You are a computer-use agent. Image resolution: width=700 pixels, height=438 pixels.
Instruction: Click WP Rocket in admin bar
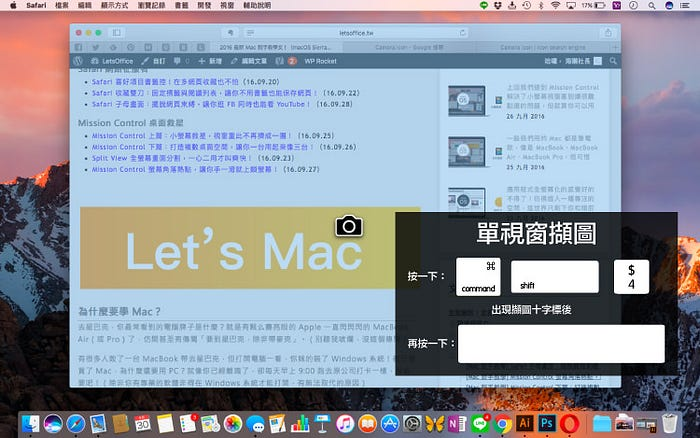[x=320, y=61]
